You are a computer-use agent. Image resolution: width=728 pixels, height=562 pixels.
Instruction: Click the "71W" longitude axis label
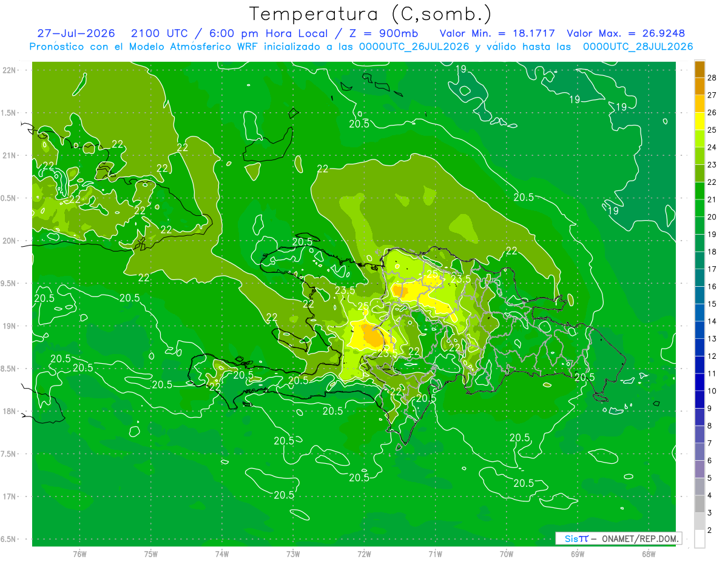coord(435,554)
